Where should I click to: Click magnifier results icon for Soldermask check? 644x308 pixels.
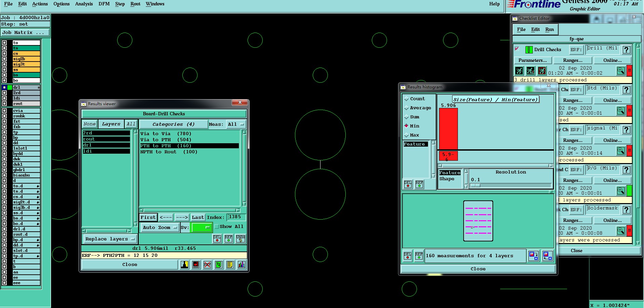point(621,231)
